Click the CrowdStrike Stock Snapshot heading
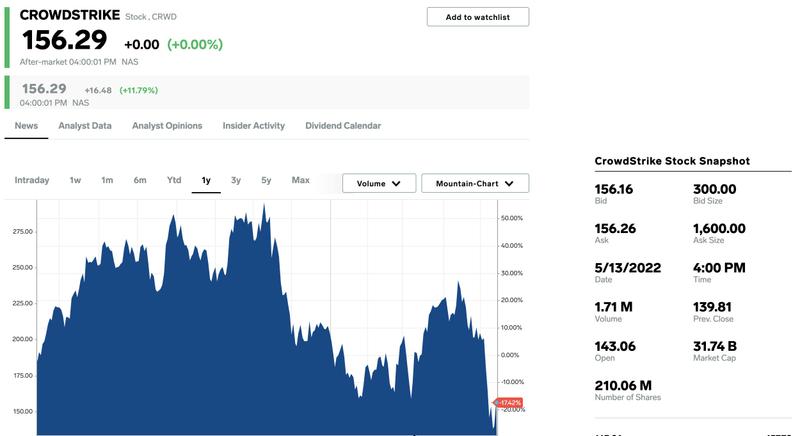 point(672,161)
